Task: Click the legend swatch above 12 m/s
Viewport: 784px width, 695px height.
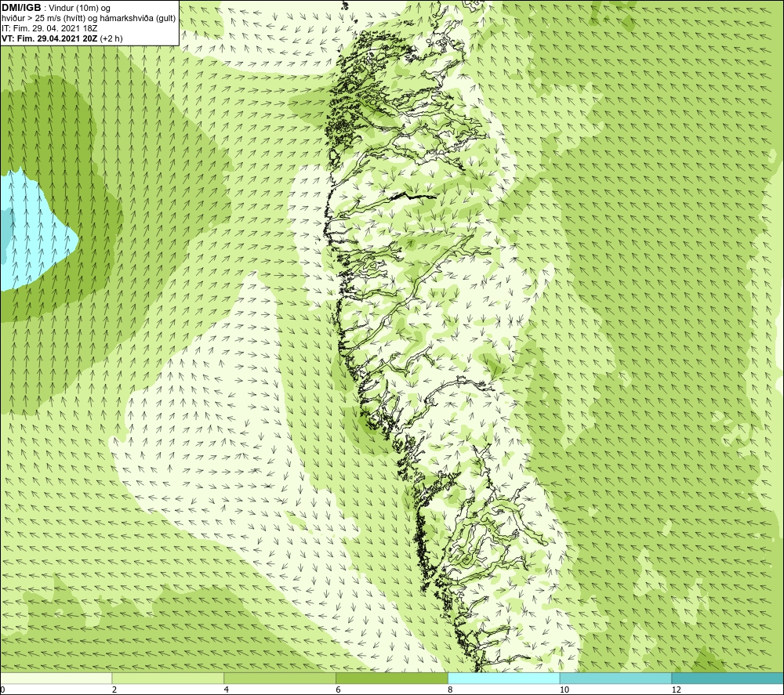Action: pyautogui.click(x=728, y=678)
